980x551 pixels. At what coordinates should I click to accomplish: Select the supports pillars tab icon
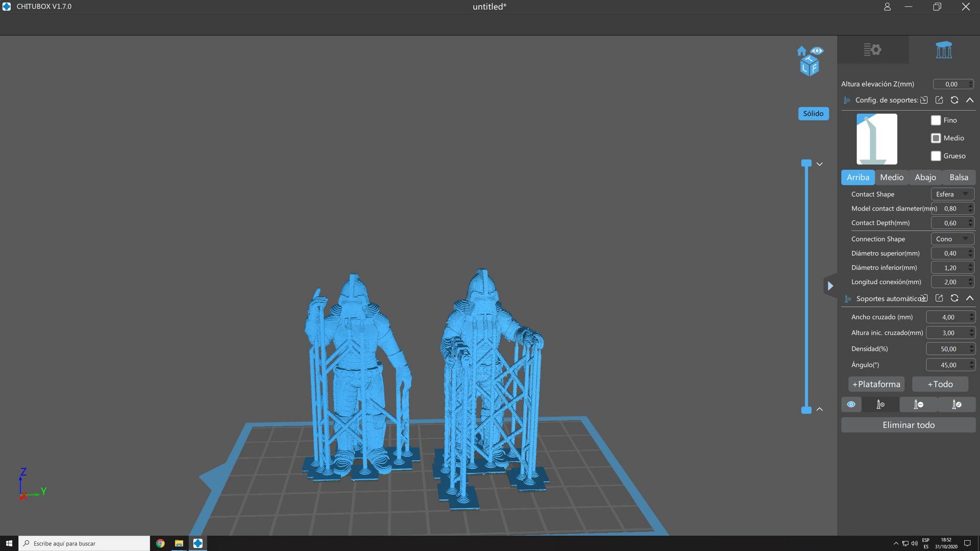[944, 50]
